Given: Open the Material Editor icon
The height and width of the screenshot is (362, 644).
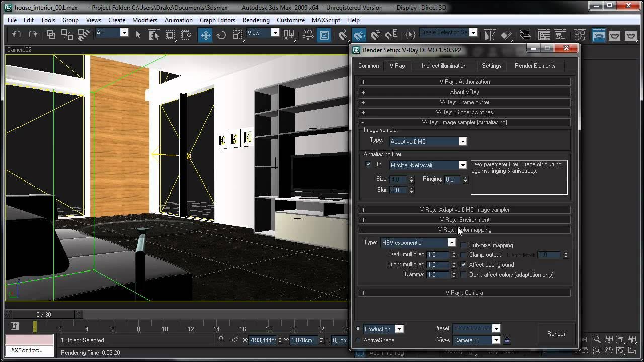Looking at the screenshot, I should [580, 35].
